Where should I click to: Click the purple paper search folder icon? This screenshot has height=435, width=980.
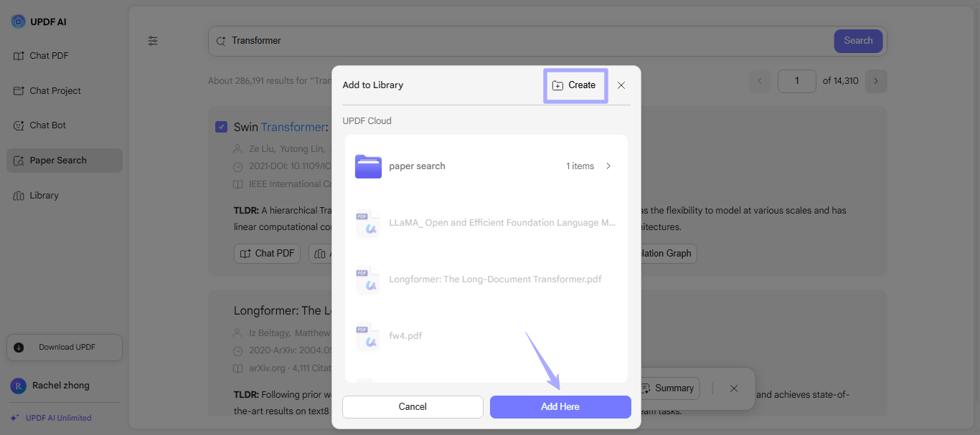pos(368,166)
